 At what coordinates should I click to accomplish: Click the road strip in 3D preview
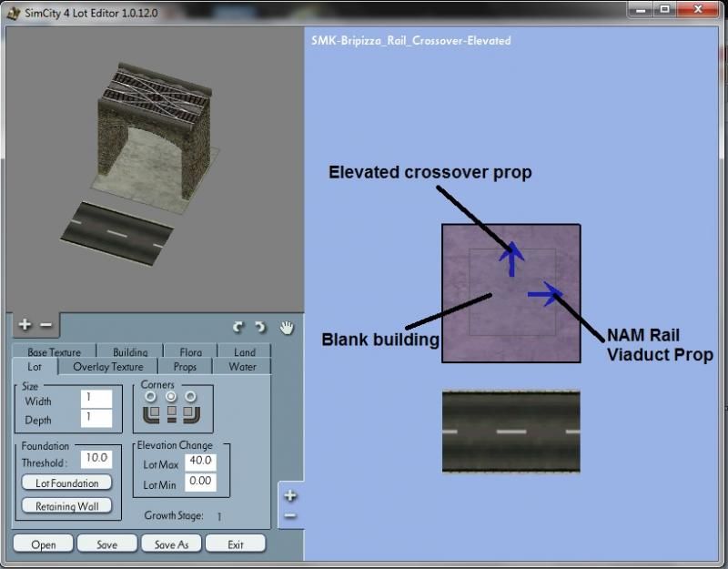click(x=117, y=233)
